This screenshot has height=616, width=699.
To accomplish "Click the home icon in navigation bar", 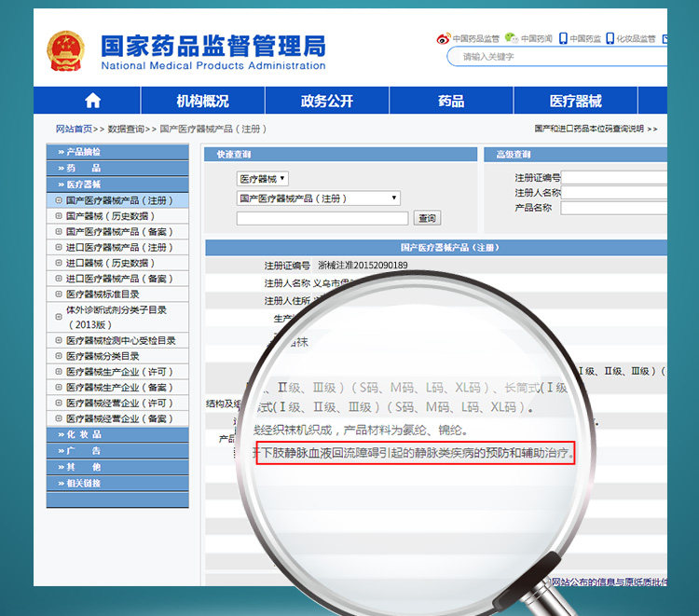I will coord(92,101).
